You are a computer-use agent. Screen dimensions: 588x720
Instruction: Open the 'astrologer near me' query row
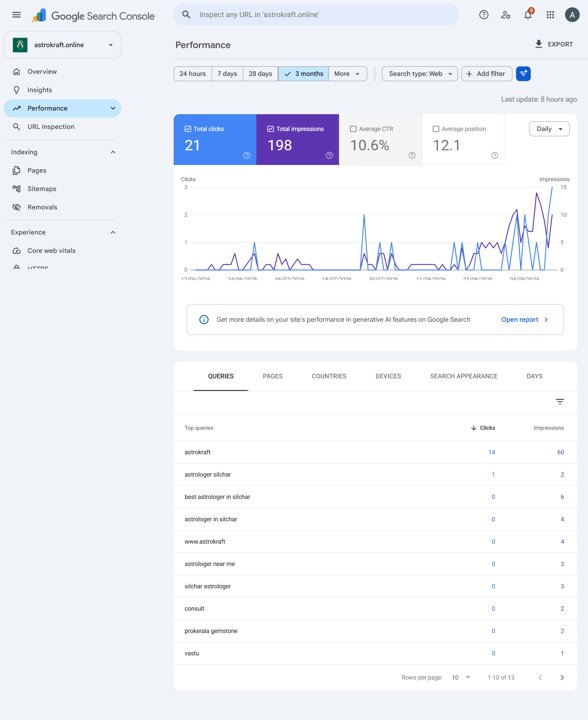(375, 564)
